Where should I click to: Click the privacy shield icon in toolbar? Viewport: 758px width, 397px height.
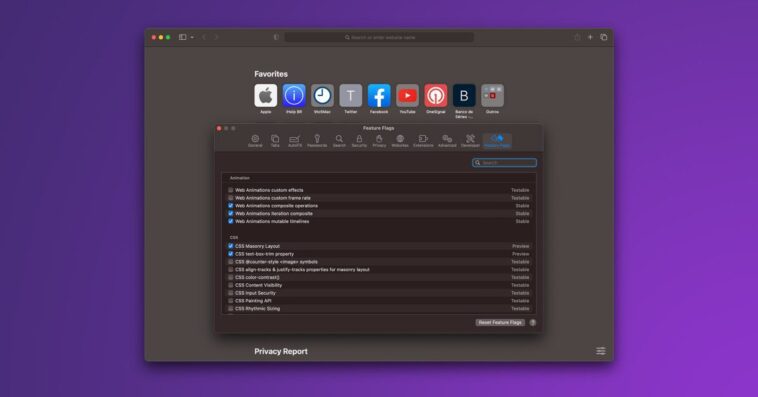coord(276,37)
